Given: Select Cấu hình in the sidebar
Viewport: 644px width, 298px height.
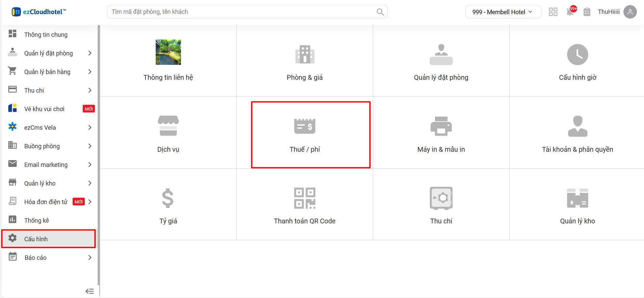Looking at the screenshot, I should click(x=36, y=239).
